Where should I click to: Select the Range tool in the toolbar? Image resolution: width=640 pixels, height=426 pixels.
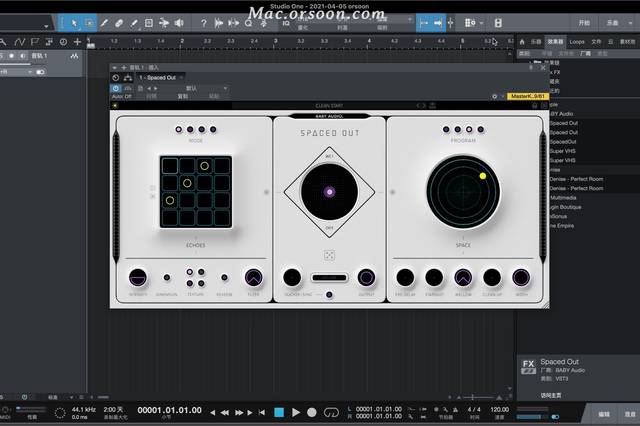[x=89, y=23]
